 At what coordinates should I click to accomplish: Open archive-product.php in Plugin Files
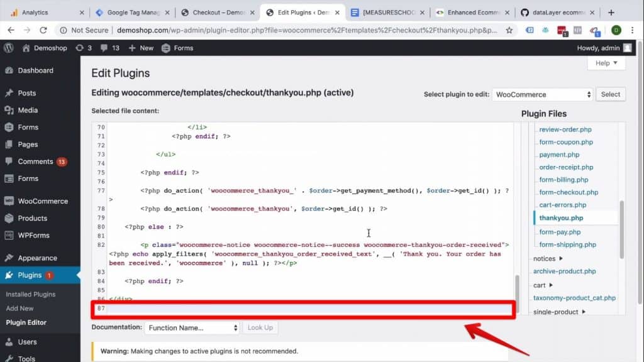pos(564,271)
